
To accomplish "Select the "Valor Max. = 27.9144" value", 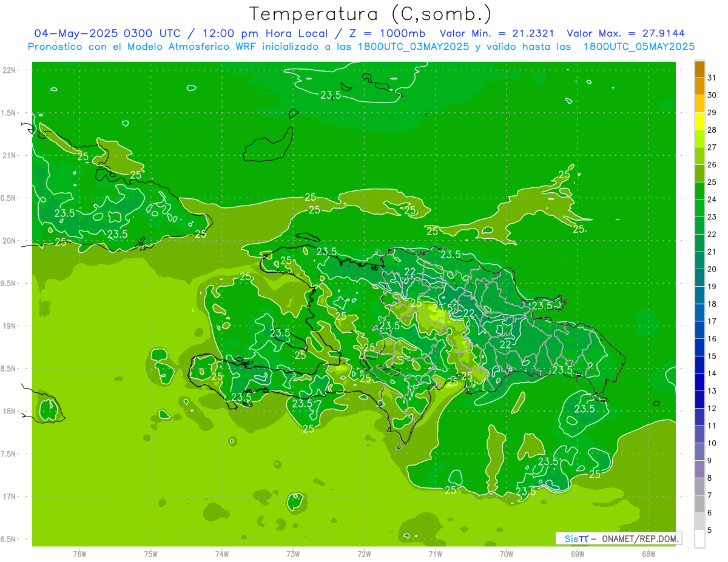I will tap(626, 33).
